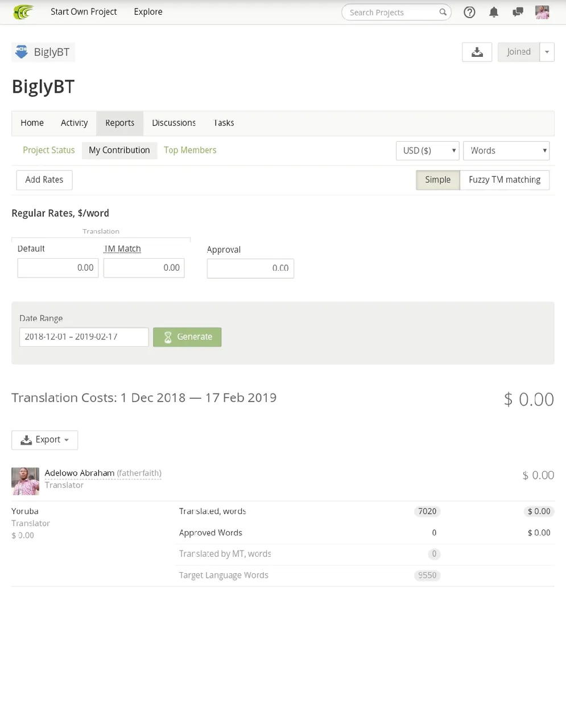Open the user profile avatar in header
566x728 pixels.
click(542, 12)
